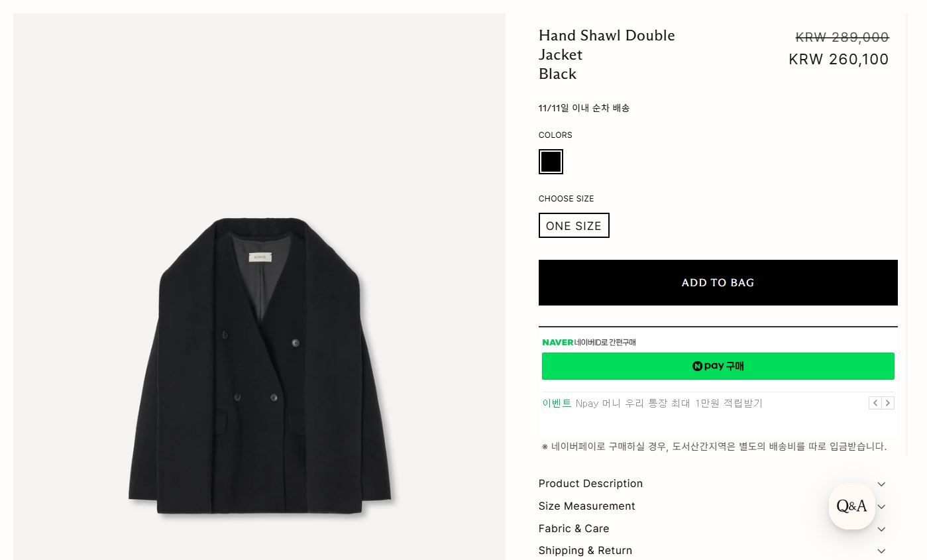
Task: Click previous arrow in Npay event banner
Action: coord(875,403)
